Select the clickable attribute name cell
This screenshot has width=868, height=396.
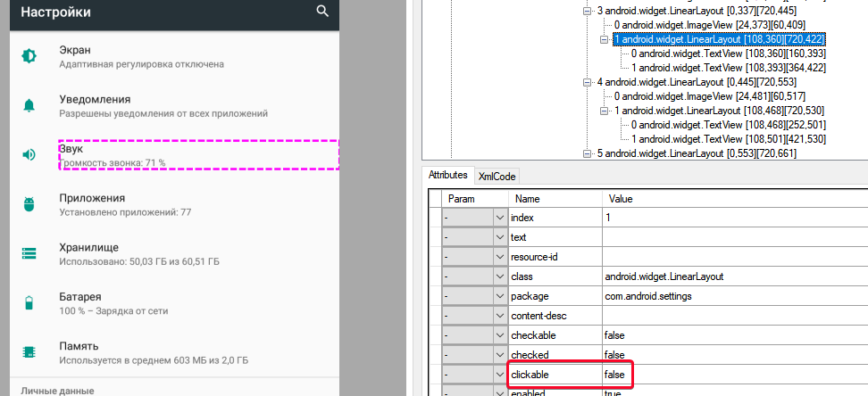(555, 375)
